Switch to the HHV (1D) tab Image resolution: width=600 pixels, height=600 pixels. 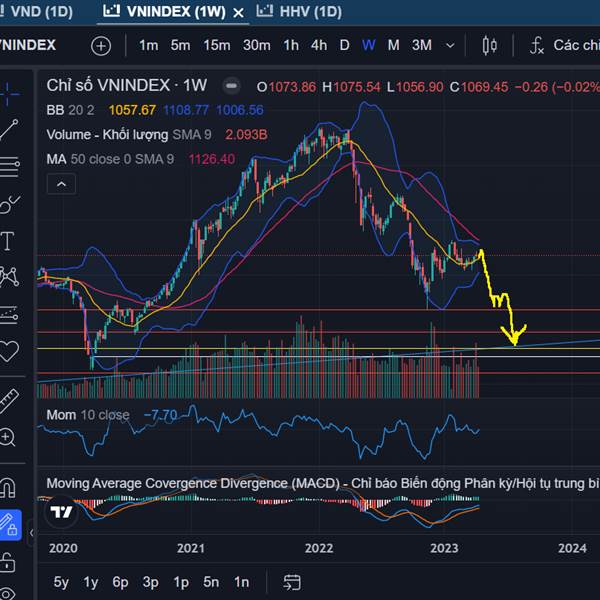[300, 12]
